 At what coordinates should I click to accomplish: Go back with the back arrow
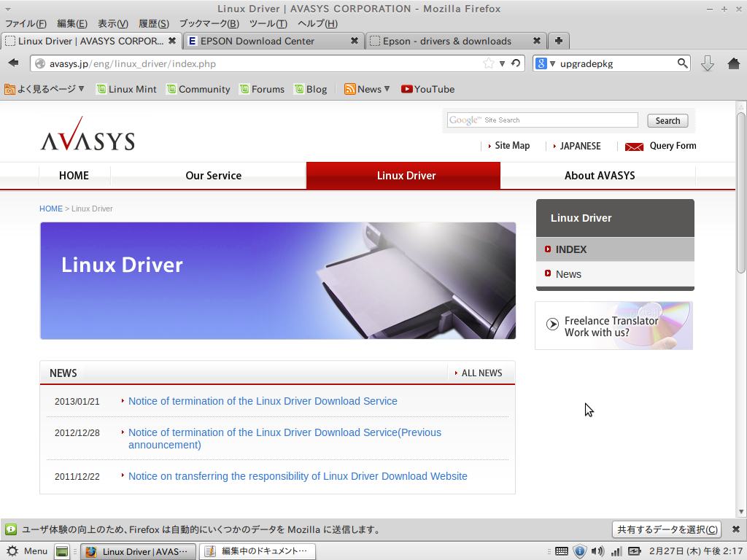point(13,63)
